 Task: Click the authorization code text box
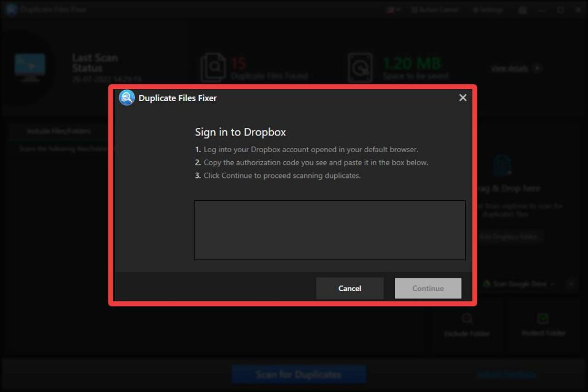click(x=330, y=230)
